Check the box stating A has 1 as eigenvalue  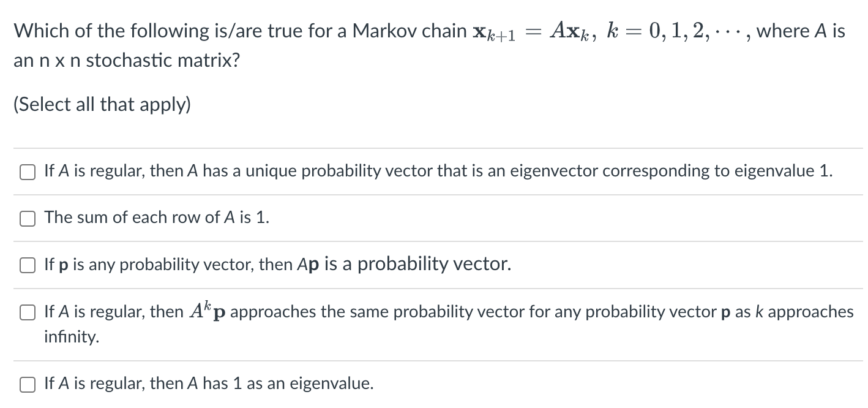coord(27,383)
